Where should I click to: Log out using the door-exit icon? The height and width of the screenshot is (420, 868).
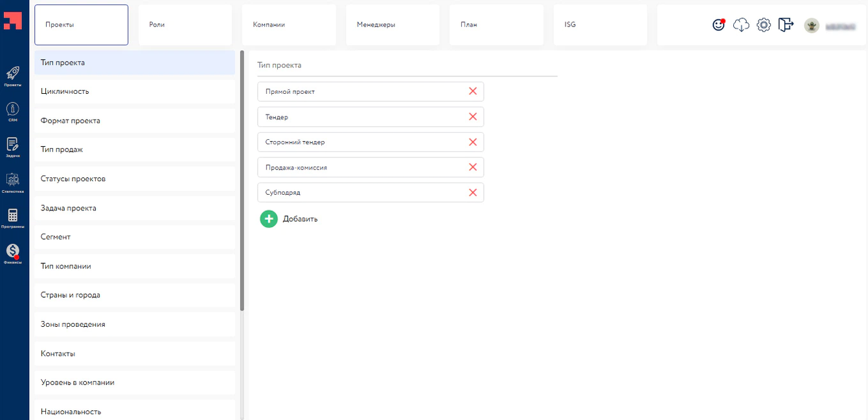[786, 25]
